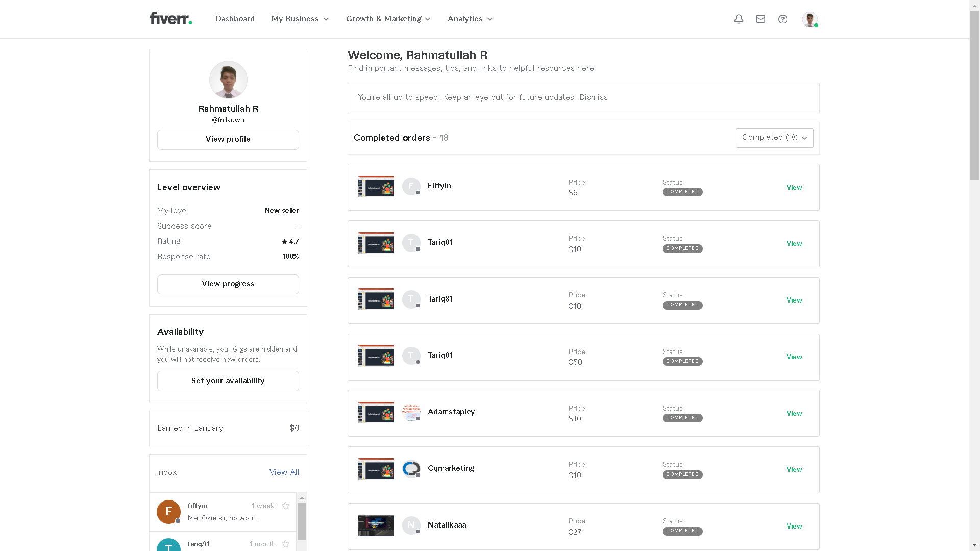Expand the Growth & Marketing menu

pyautogui.click(x=388, y=19)
